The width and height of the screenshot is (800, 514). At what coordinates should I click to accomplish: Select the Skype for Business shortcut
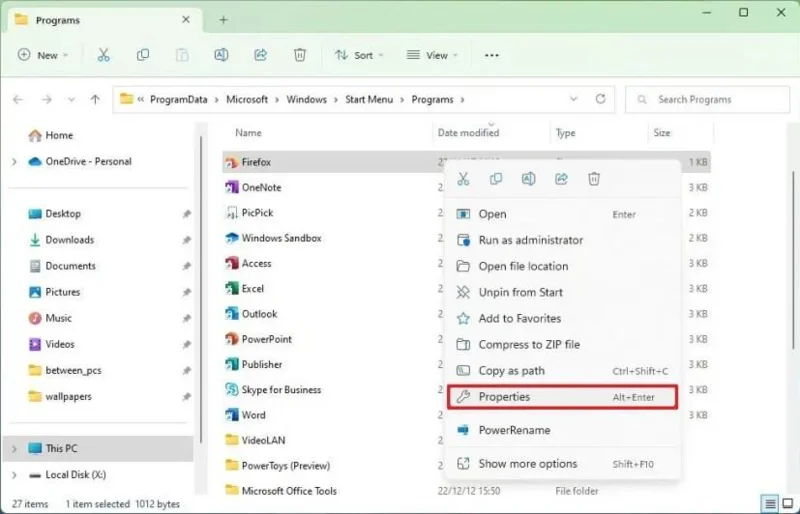273,390
